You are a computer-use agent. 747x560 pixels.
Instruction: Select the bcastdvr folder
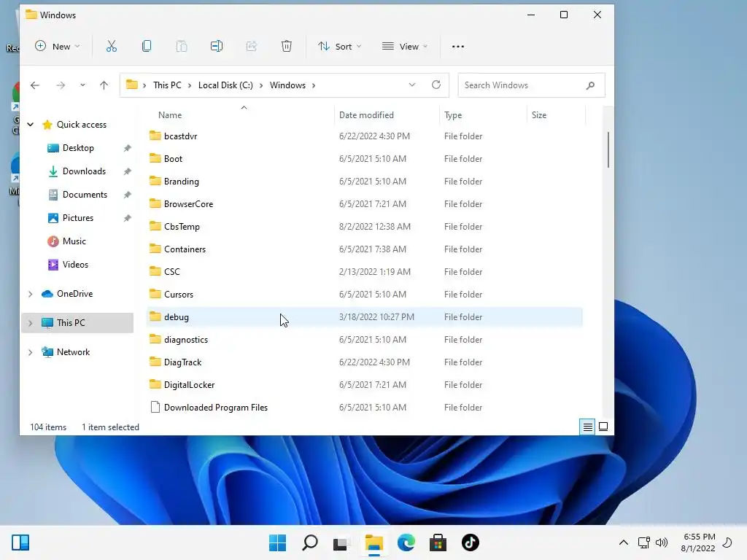click(365, 136)
